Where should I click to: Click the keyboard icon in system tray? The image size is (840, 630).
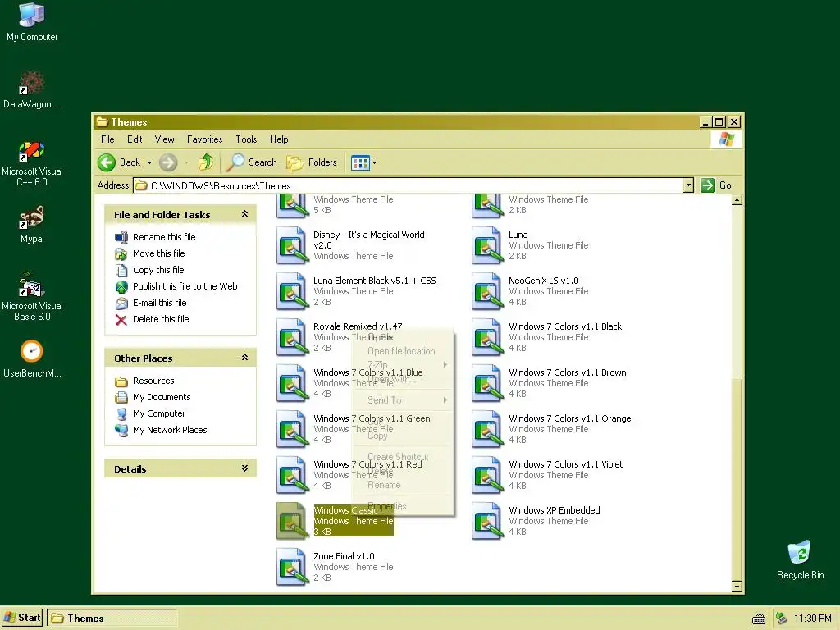pyautogui.click(x=759, y=619)
